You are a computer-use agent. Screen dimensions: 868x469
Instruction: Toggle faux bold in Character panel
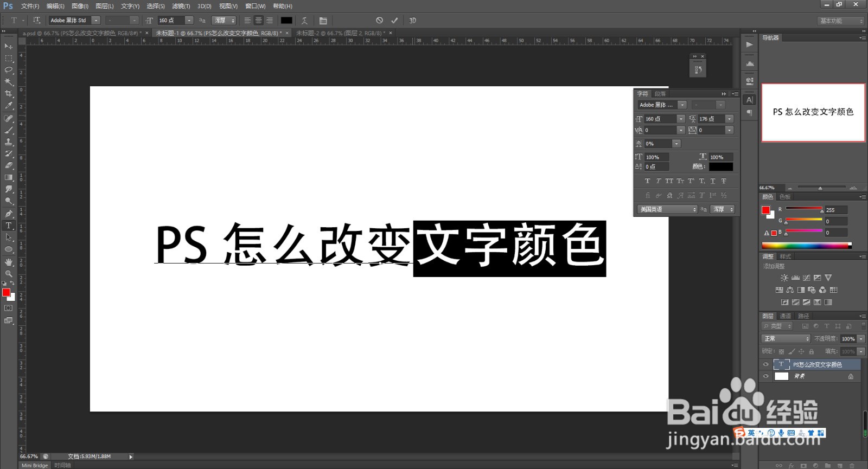click(647, 181)
